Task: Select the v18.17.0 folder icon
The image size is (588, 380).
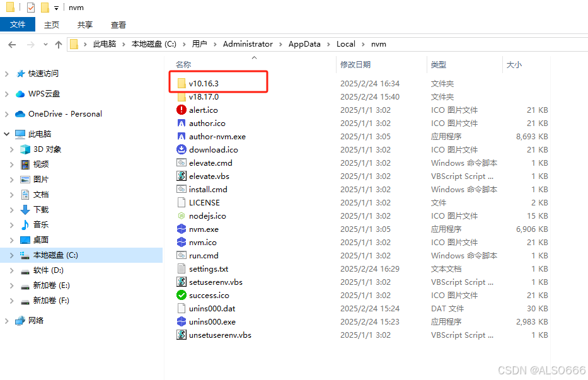Action: [x=182, y=97]
